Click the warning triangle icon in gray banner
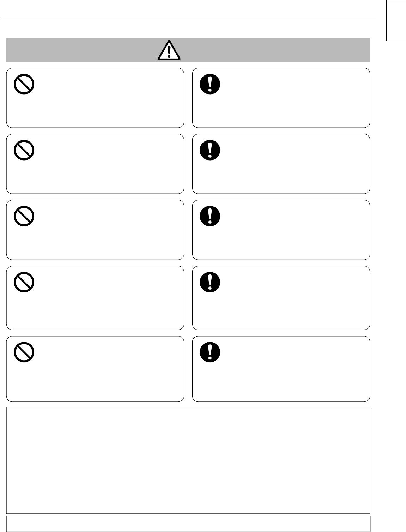The image size is (406, 532). pyautogui.click(x=169, y=50)
